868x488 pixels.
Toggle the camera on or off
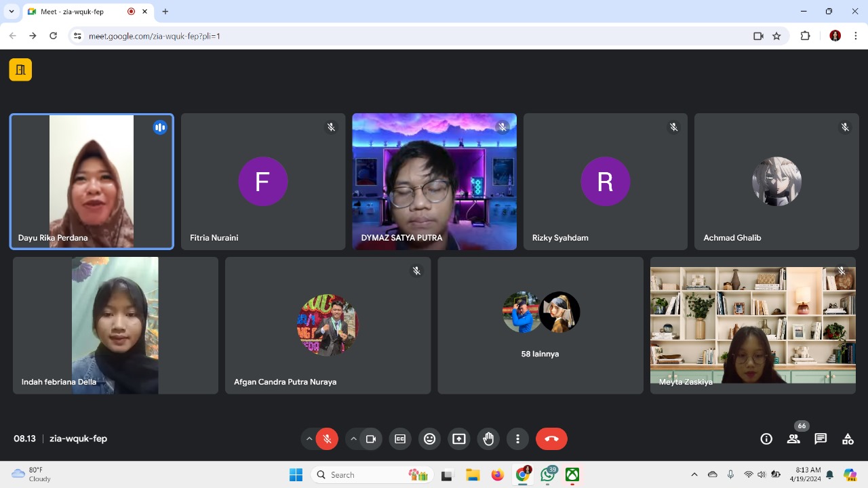[371, 439]
